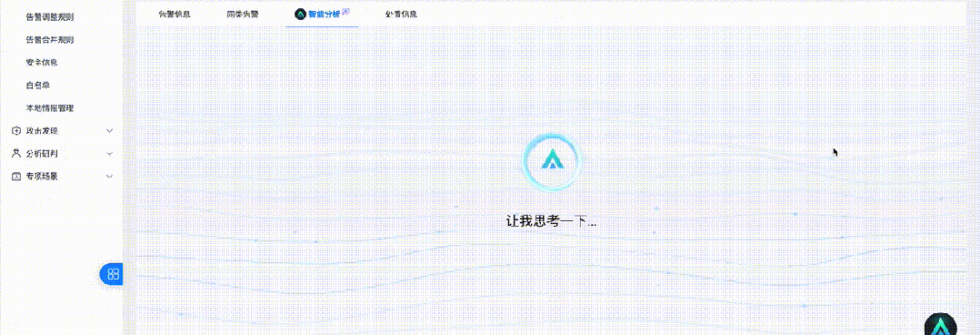Expand the 攻击发现 menu chevron

(109, 131)
